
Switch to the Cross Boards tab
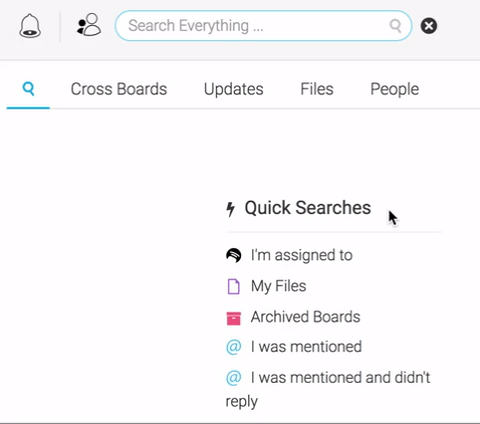tap(119, 89)
